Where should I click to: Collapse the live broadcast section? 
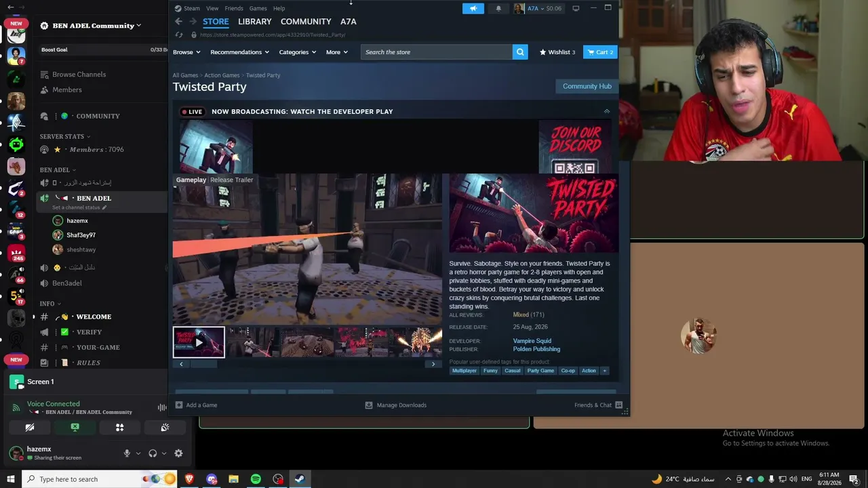click(606, 111)
